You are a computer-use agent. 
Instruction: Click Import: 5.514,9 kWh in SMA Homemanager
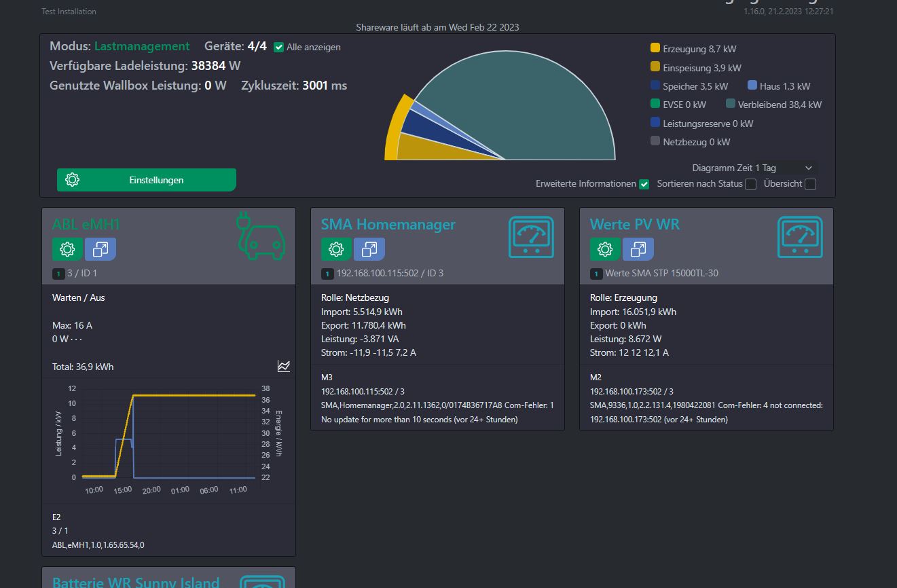[362, 312]
